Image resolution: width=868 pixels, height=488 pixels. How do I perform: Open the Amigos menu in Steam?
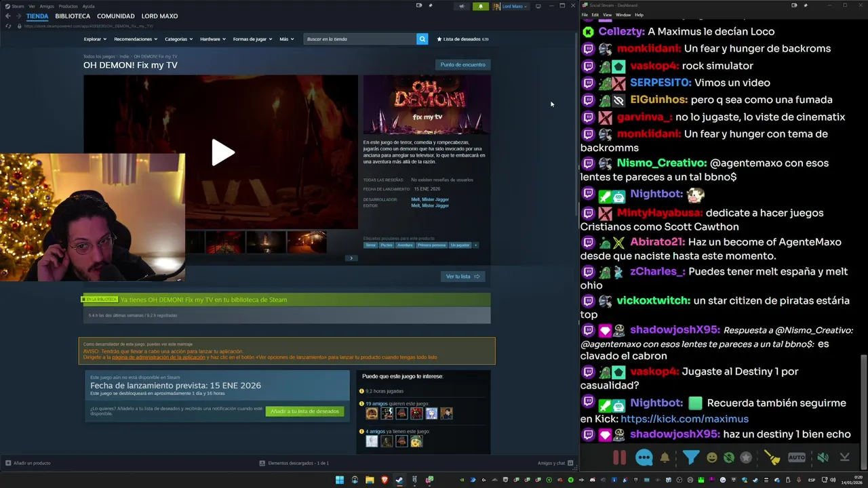[47, 6]
